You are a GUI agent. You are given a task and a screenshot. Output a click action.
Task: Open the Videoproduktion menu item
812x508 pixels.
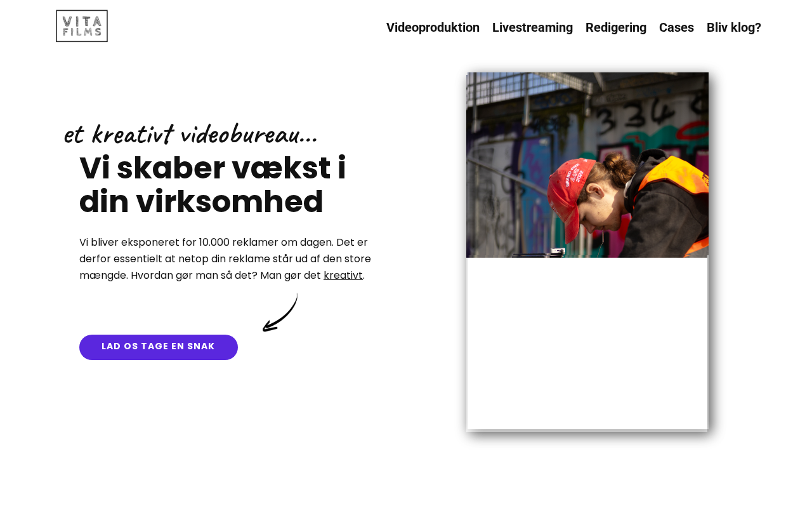click(433, 27)
